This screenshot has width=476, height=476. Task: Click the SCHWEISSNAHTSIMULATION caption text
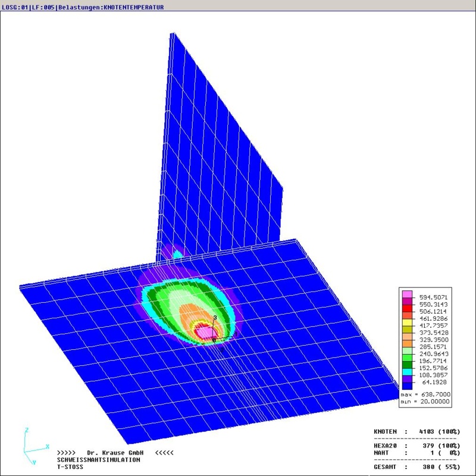pos(99,460)
